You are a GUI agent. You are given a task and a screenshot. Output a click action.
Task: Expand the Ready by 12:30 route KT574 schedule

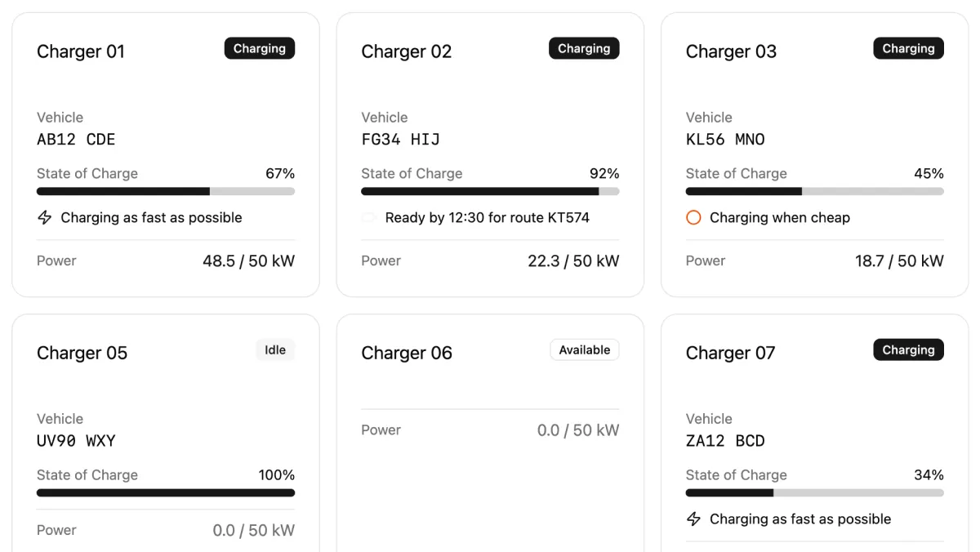[488, 218]
